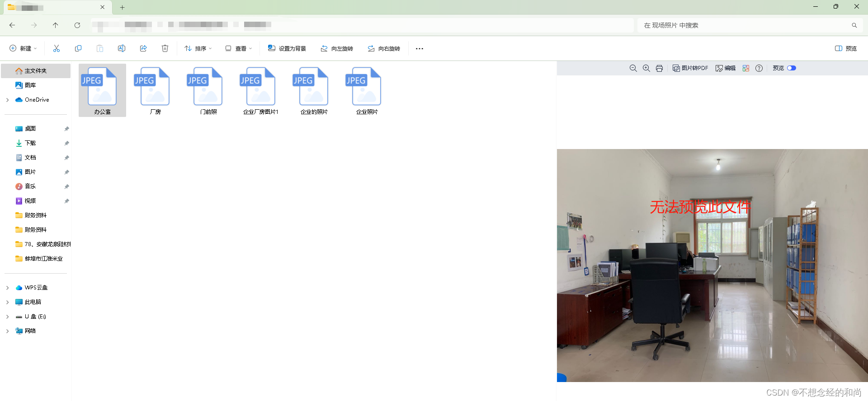Go forward with the right arrow
This screenshot has height=401, width=868.
pos(34,25)
